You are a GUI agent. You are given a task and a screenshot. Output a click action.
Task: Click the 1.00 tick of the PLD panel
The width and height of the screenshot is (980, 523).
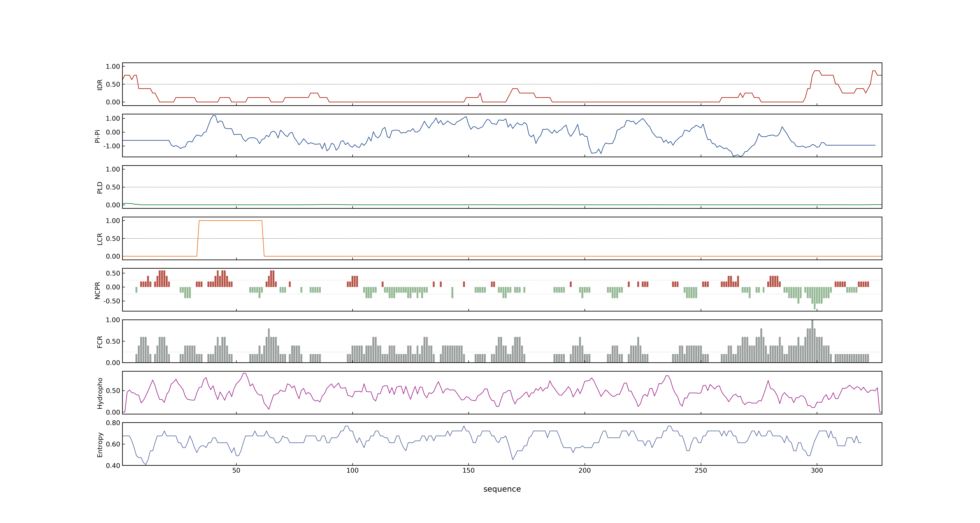coord(113,169)
